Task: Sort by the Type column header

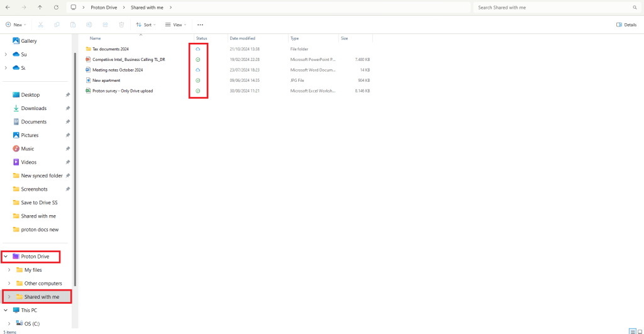Action: [294, 38]
